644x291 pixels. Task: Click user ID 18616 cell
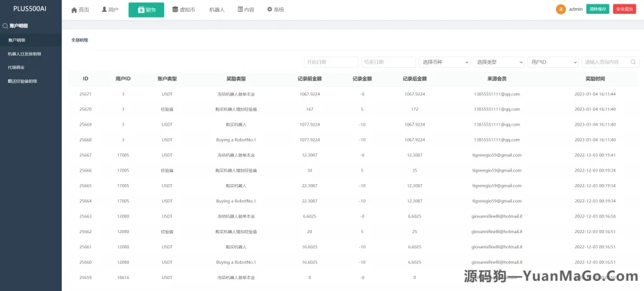point(123,277)
